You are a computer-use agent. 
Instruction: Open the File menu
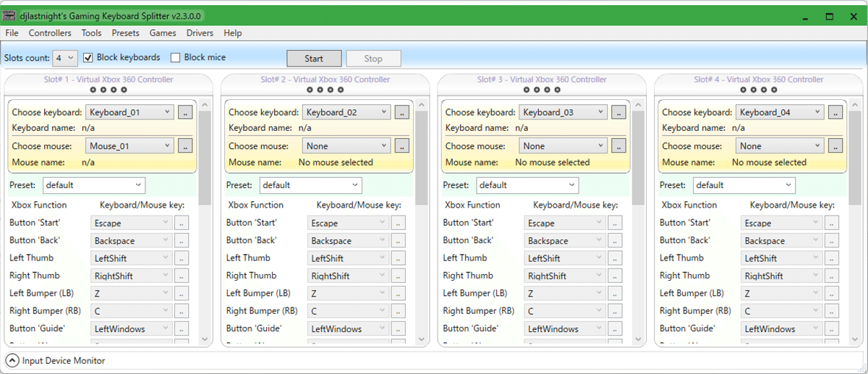point(12,33)
